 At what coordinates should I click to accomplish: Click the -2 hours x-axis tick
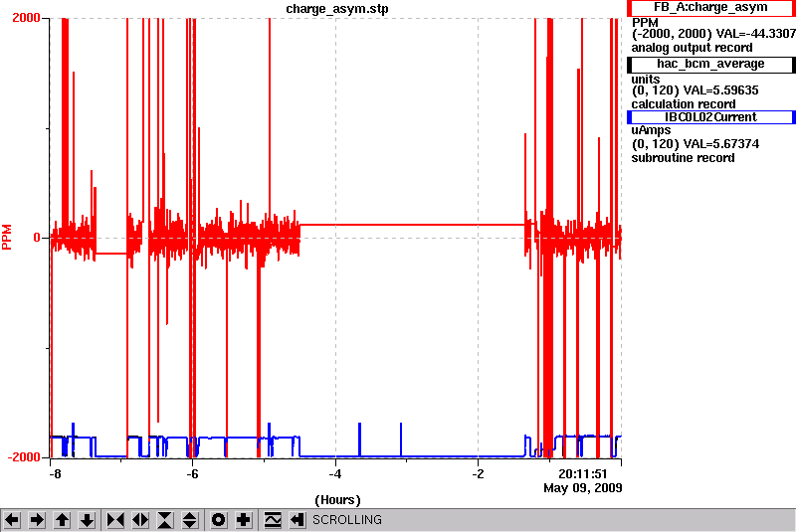tap(478, 473)
